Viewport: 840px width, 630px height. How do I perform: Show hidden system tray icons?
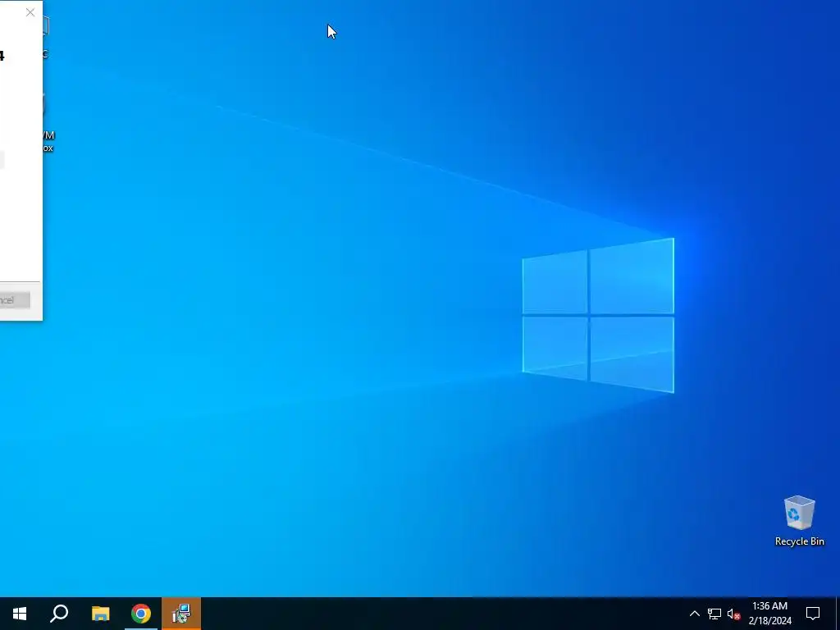(x=694, y=614)
